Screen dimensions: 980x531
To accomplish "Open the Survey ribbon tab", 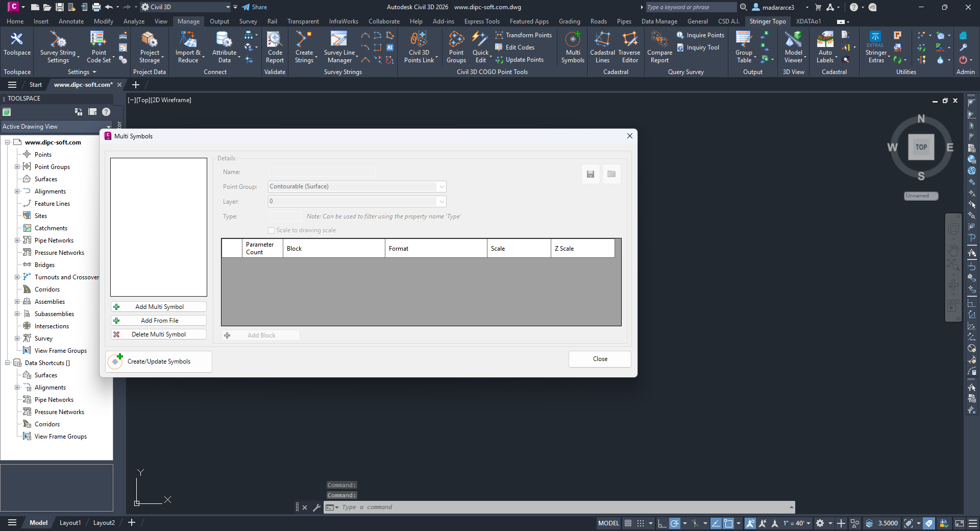I will 248,21.
